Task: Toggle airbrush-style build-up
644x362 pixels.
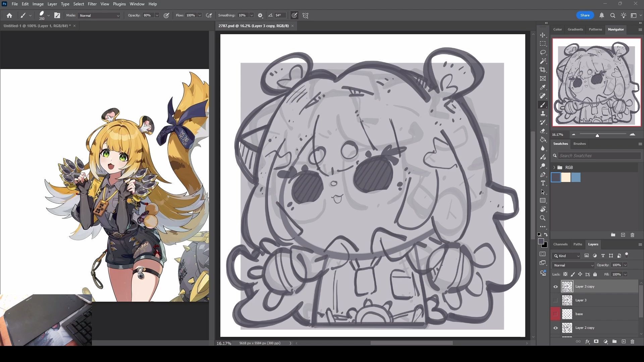Action: coord(209,15)
